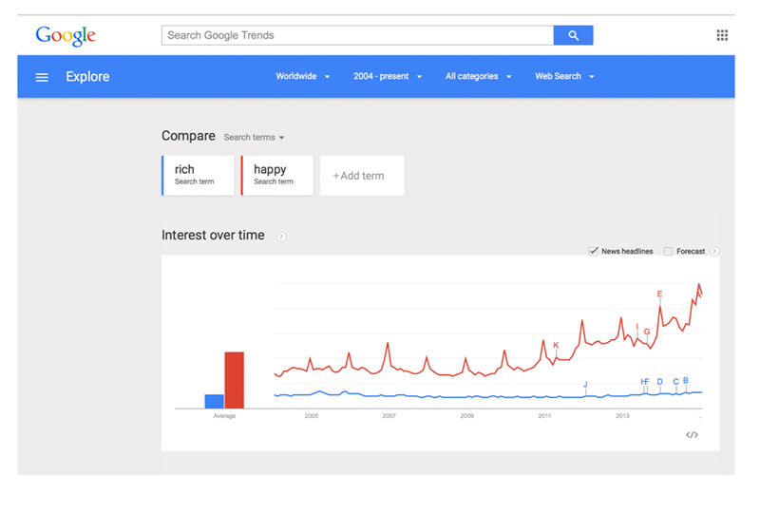Click help icon next to Interest over time
760x532 pixels.
[x=281, y=237]
